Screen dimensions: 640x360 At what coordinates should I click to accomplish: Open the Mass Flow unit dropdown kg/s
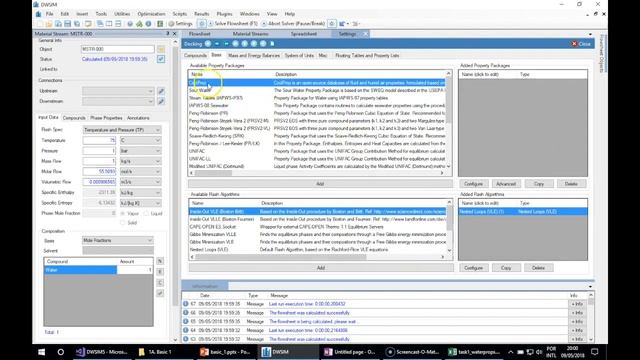[x=140, y=161]
